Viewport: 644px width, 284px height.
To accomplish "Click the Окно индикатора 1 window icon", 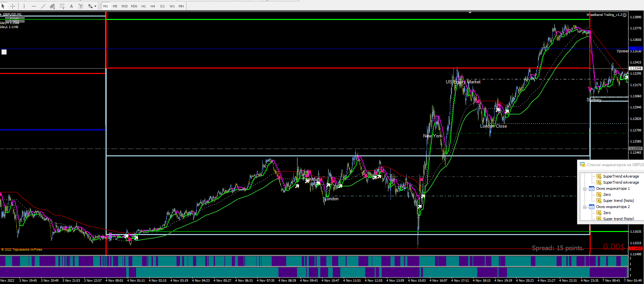I will (592, 189).
